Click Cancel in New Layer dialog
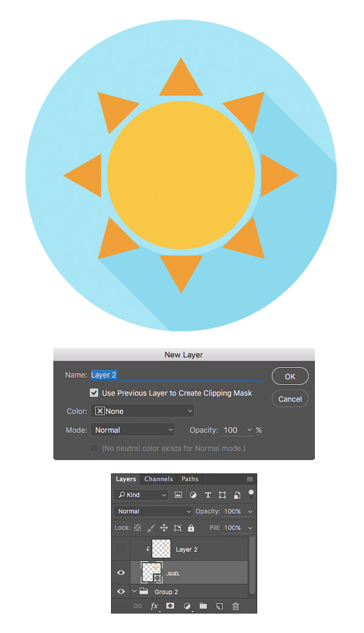The height and width of the screenshot is (633, 364). point(290,399)
